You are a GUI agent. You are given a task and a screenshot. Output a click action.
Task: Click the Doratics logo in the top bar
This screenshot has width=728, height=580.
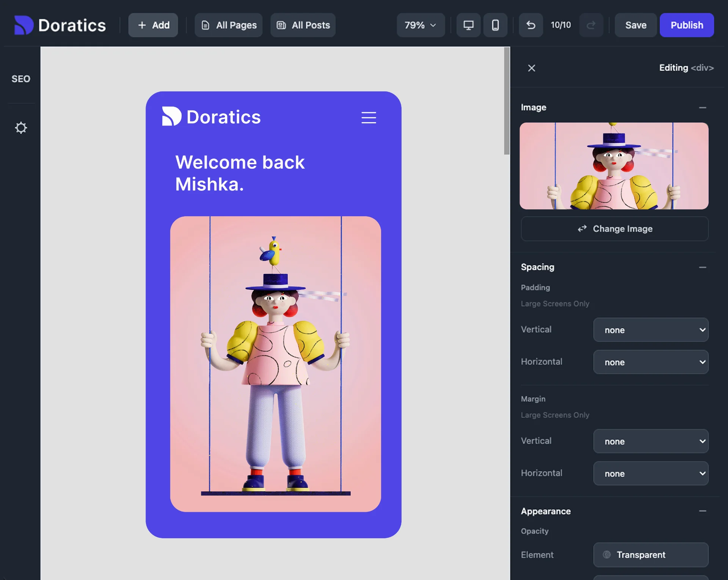[x=60, y=25]
